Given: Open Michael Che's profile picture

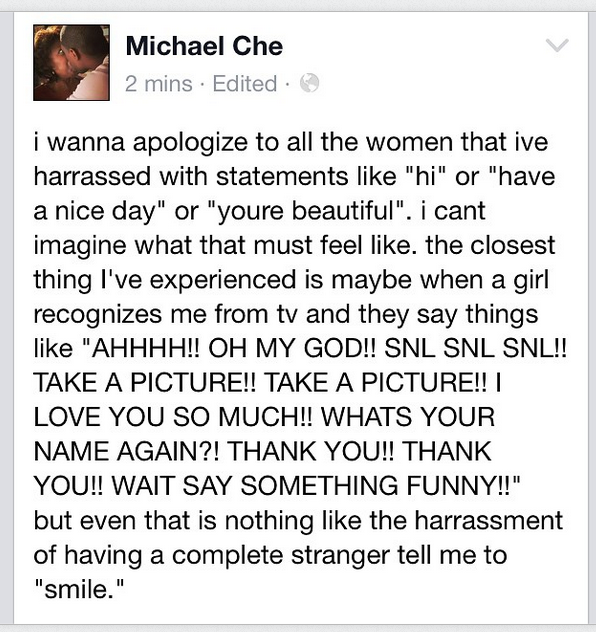Looking at the screenshot, I should coord(71,62).
